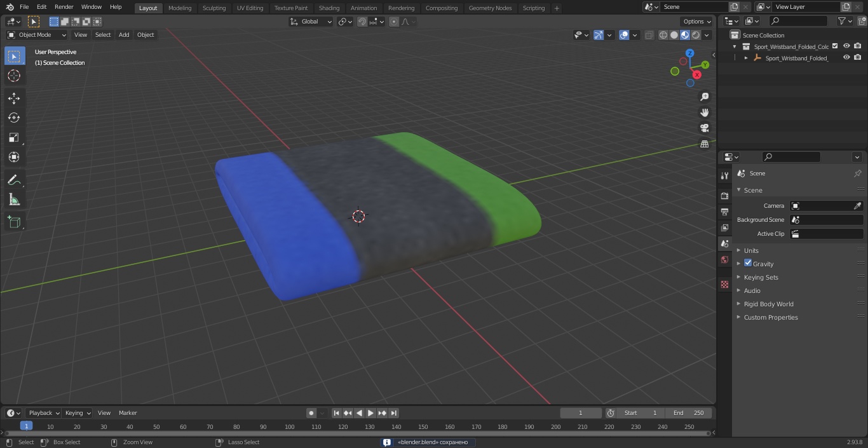Viewport: 868px width, 448px height.
Task: Toggle show overlays button
Action: pyautogui.click(x=624, y=35)
